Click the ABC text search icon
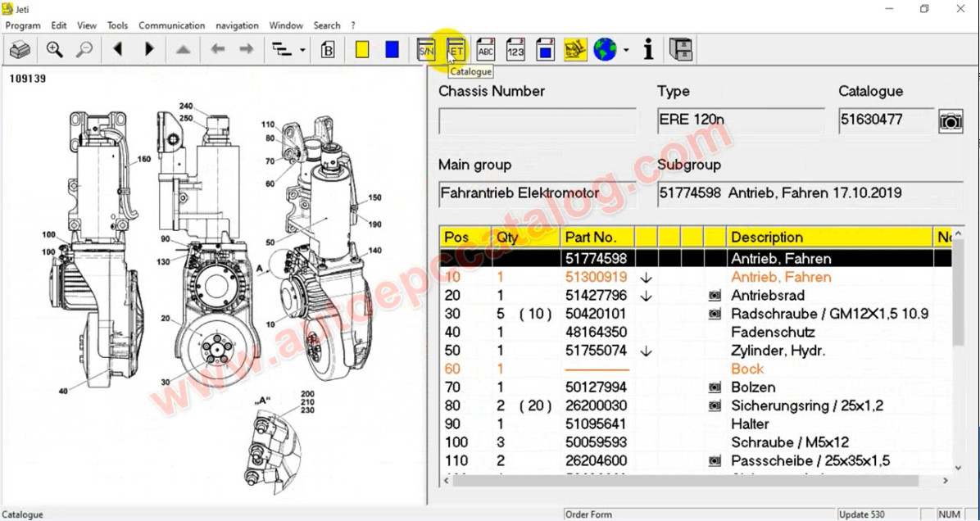The image size is (980, 521). (486, 49)
